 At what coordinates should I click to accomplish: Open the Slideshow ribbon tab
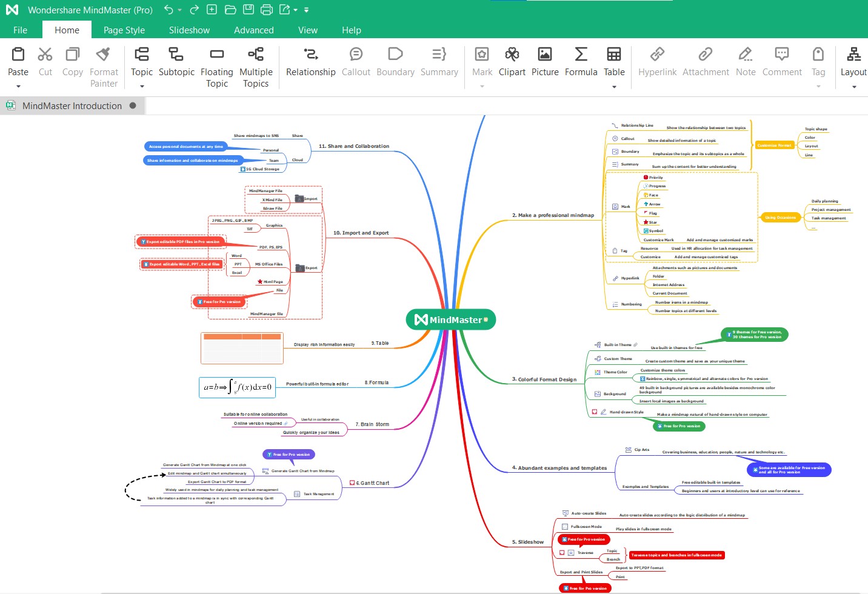(x=189, y=30)
